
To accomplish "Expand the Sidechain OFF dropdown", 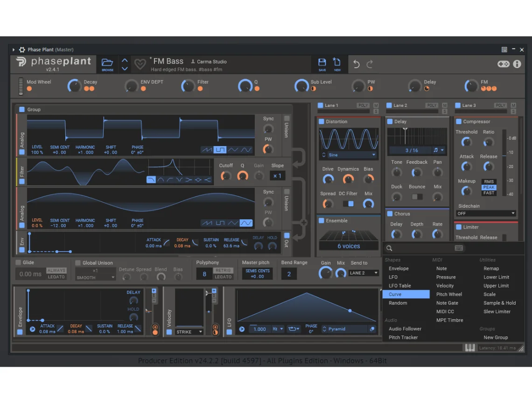I will pyautogui.click(x=486, y=213).
